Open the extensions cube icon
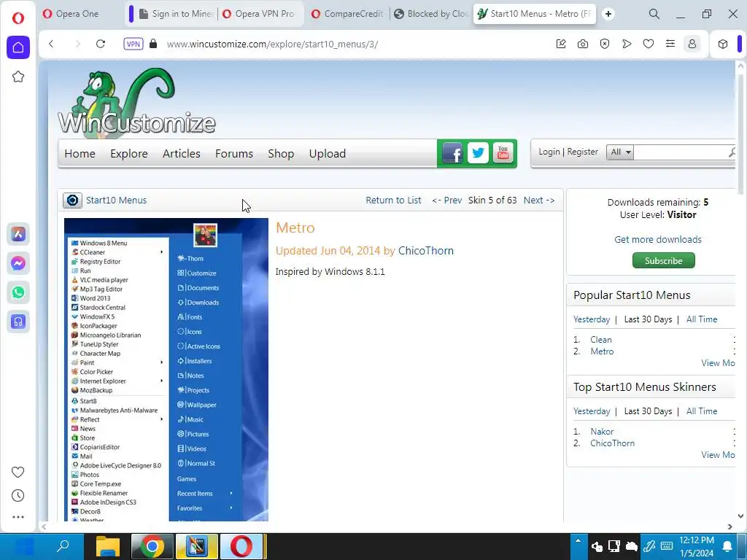This screenshot has height=560, width=747. pos(723,44)
